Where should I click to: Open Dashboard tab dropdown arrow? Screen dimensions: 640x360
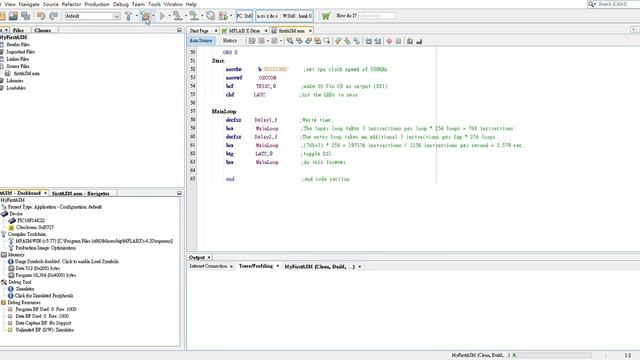pyautogui.click(x=45, y=193)
